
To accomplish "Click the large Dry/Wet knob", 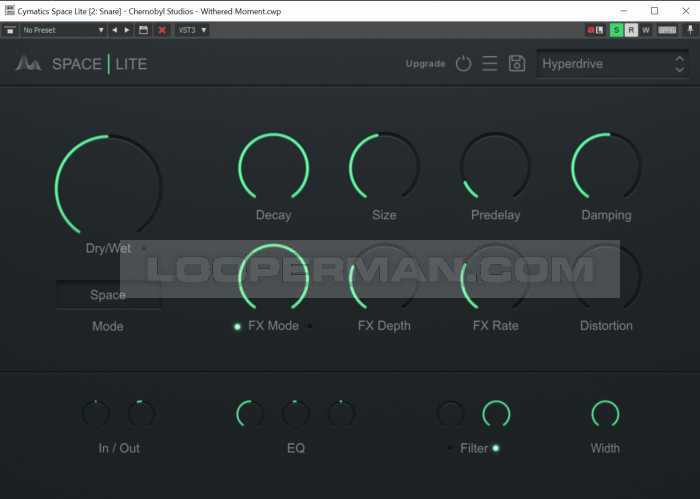I will (108, 186).
